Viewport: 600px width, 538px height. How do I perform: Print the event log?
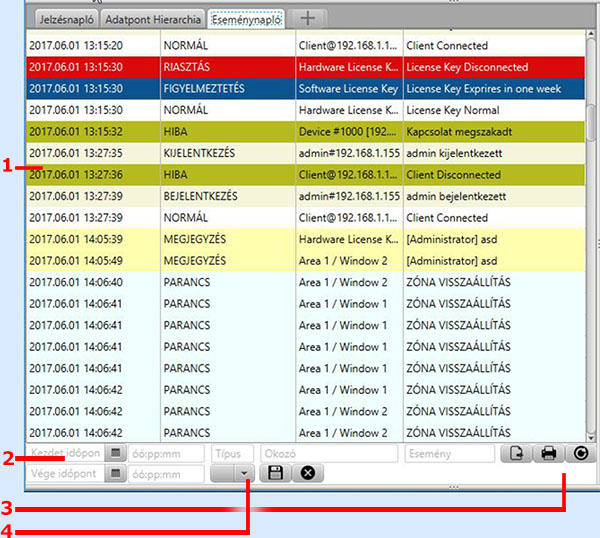coord(548,454)
